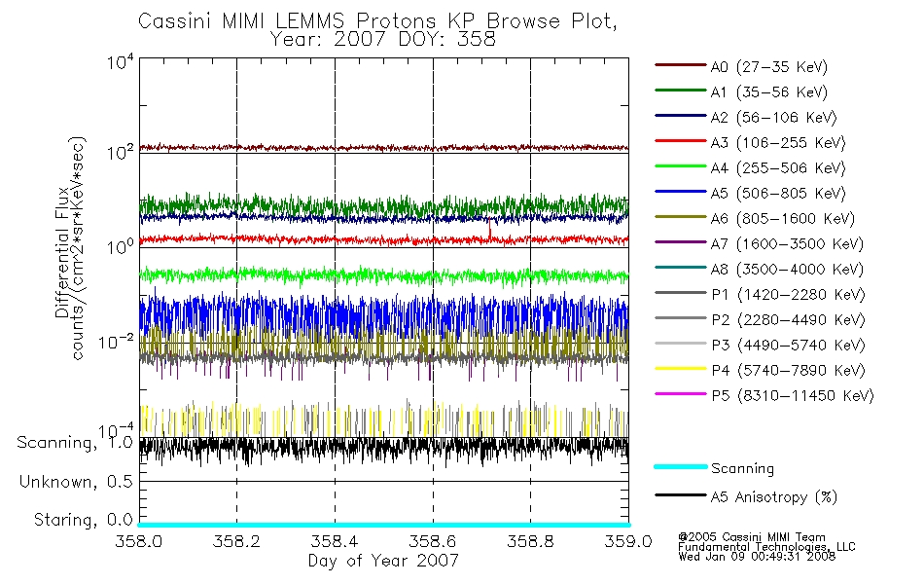The width and height of the screenshot is (924, 584).
Task: Click the Staring, 0.0 axis label
Action: point(83,520)
